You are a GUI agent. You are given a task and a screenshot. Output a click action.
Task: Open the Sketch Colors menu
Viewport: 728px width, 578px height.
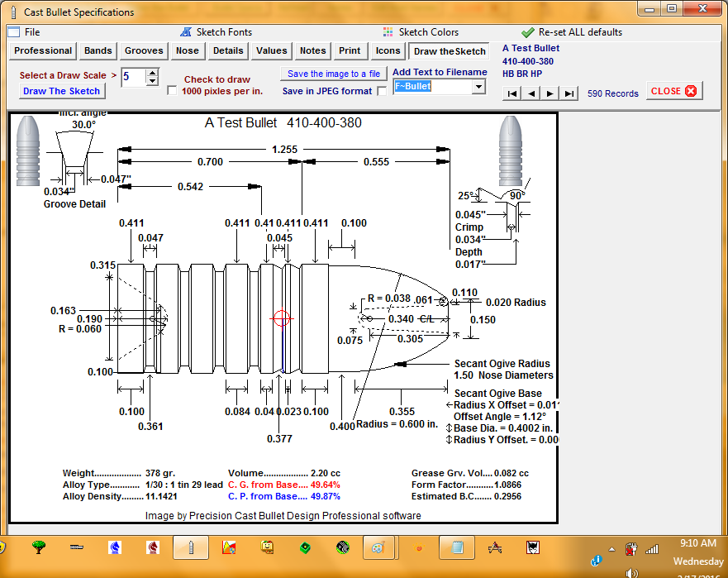(x=421, y=32)
